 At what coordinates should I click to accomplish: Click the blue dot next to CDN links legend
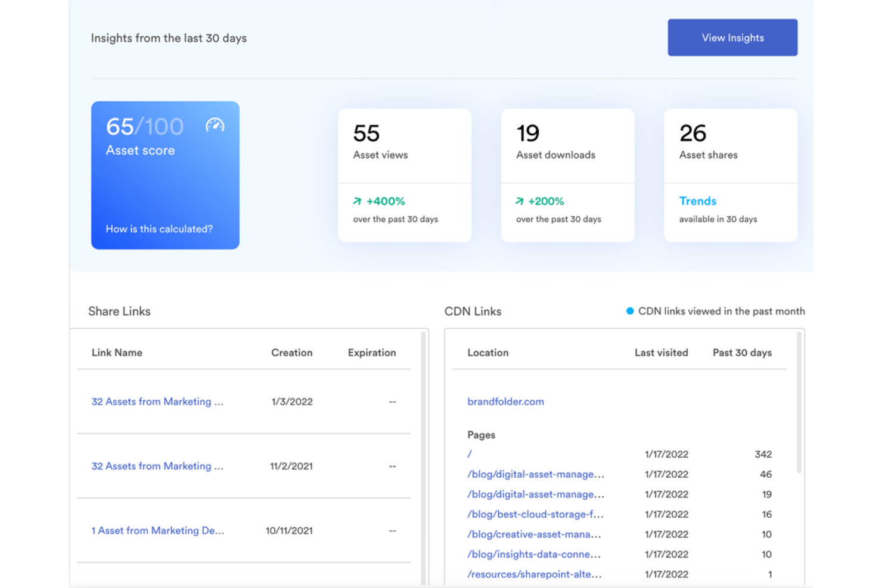pyautogui.click(x=629, y=310)
